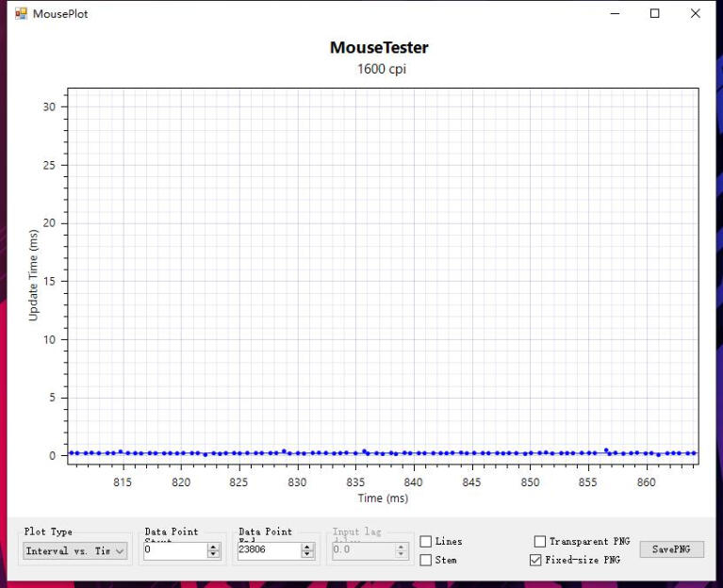
Task: Decrement Data Point End using down arrow
Action: pos(307,555)
